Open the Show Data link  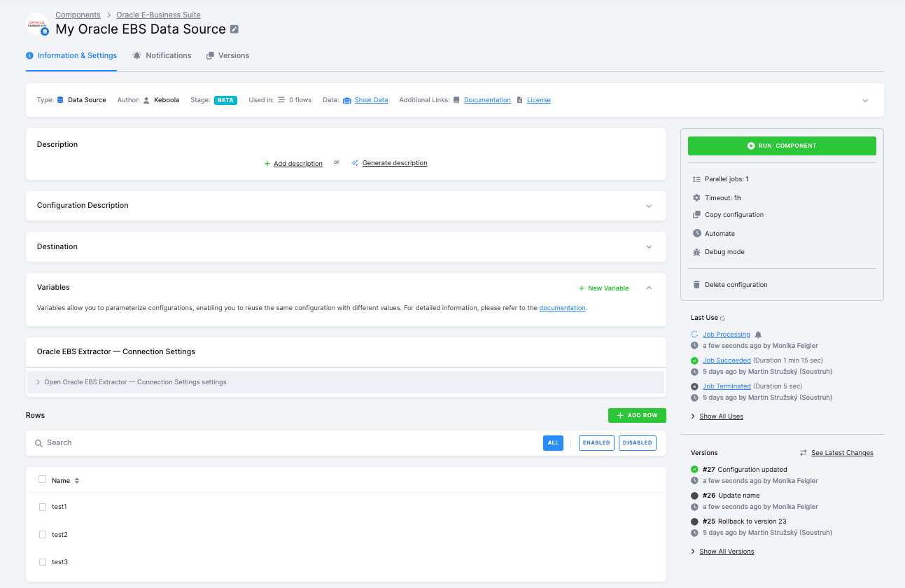371,100
